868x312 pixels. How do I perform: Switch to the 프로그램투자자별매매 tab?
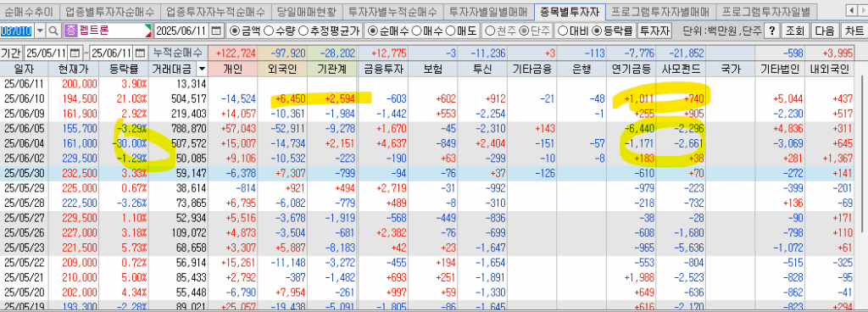click(x=660, y=11)
